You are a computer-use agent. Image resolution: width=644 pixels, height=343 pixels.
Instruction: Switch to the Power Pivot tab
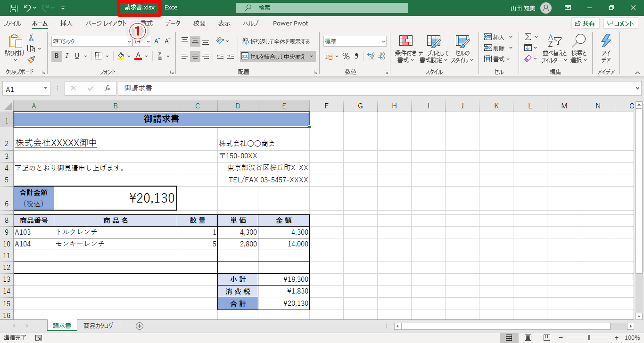(291, 23)
